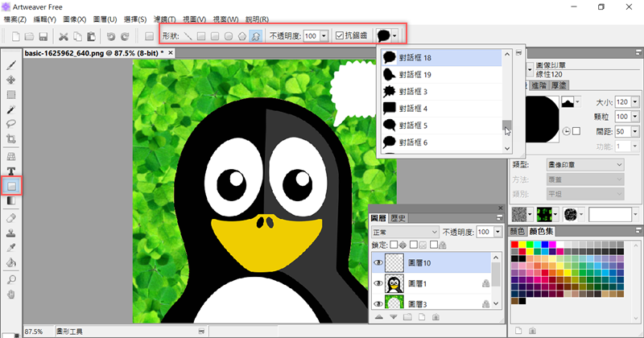Select the Crop tool in the toolbox
The height and width of the screenshot is (338, 644).
pyautogui.click(x=11, y=140)
